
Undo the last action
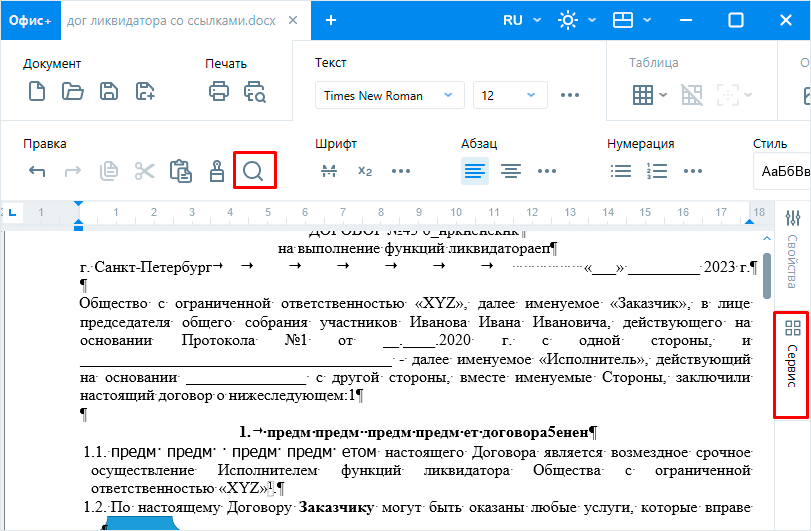[37, 171]
